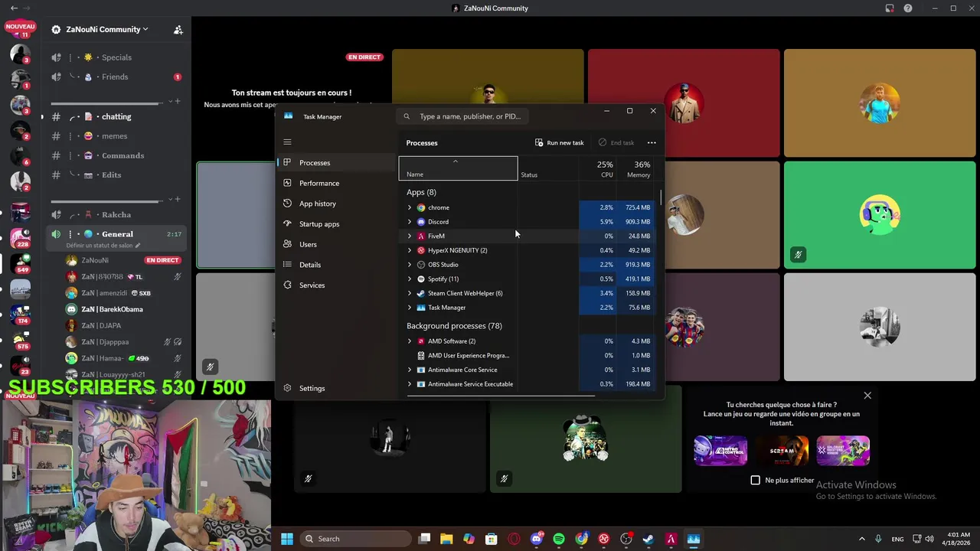Switch to the Details tab

click(x=335, y=265)
